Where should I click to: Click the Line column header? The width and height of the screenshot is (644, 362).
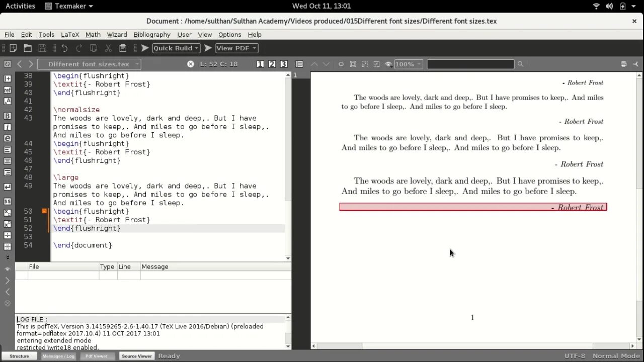pyautogui.click(x=128, y=266)
